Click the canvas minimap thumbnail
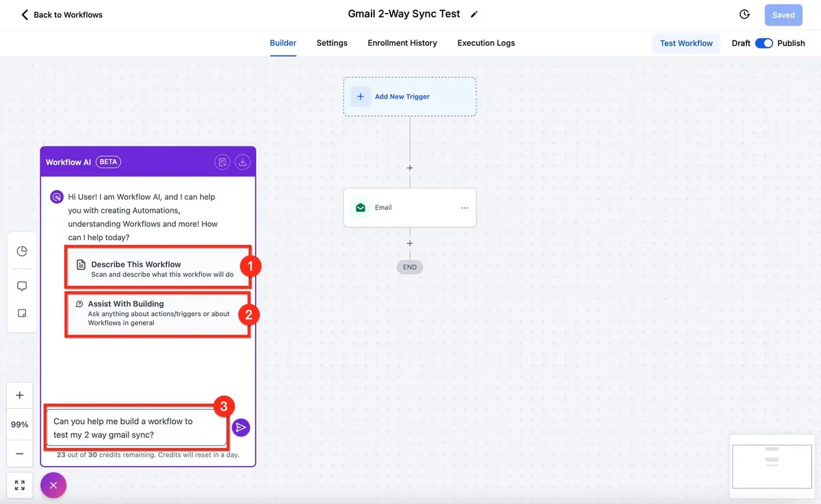Viewport: 821px width, 504px height. point(772,466)
